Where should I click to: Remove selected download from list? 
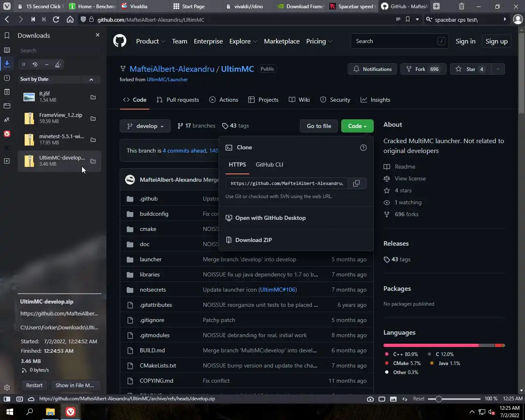47,64
